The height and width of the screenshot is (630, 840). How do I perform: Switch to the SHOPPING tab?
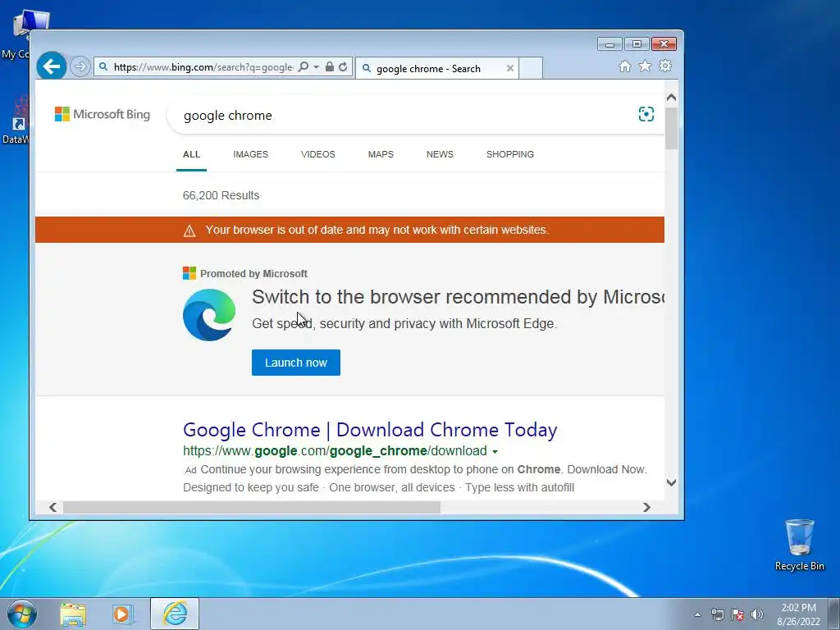(x=509, y=154)
